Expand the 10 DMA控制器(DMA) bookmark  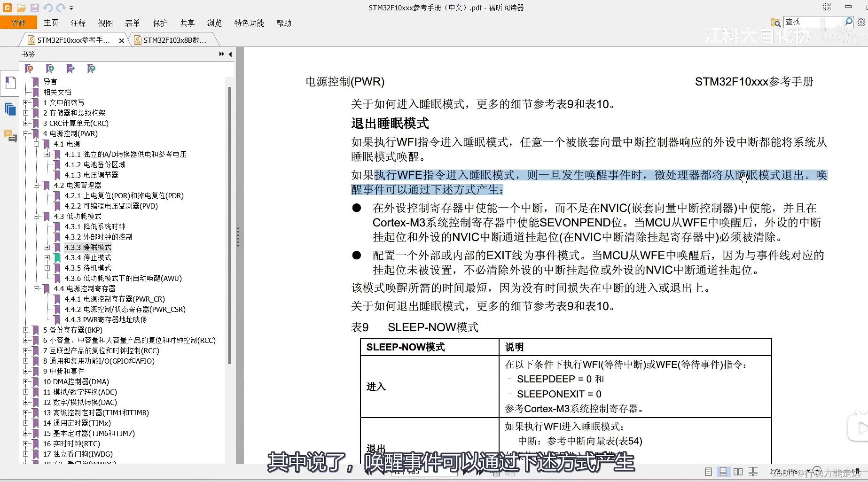(x=26, y=381)
